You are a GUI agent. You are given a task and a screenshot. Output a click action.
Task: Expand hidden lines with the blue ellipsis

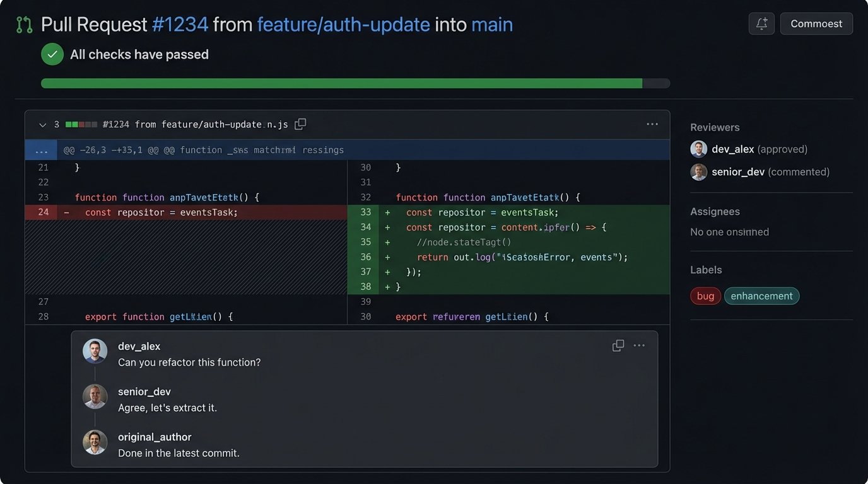(x=42, y=150)
